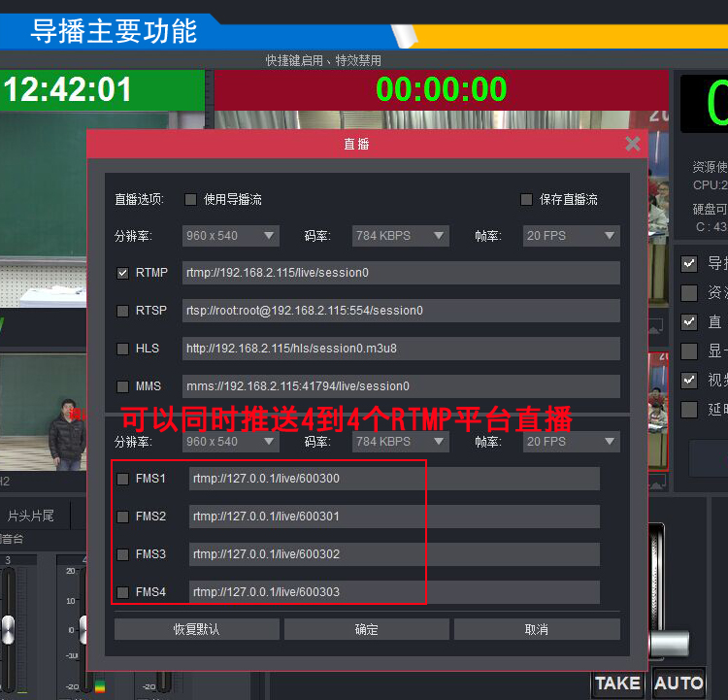Viewport: 728px width, 700px height.
Task: Confirm settings with the 确定 button
Action: (x=367, y=629)
